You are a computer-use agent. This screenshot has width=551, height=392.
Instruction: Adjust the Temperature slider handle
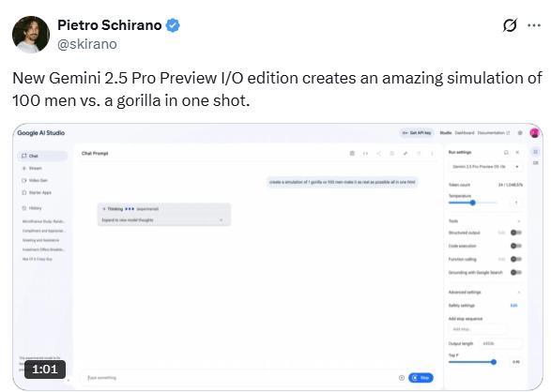[473, 203]
